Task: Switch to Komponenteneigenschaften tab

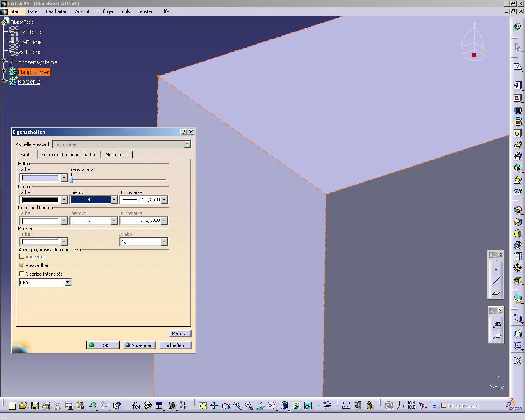Action: point(69,155)
